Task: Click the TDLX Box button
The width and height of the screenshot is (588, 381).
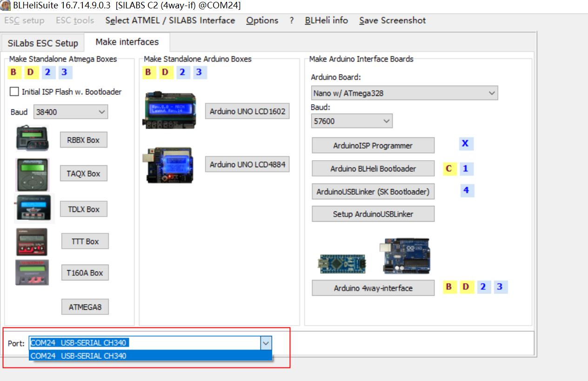Action: click(x=84, y=209)
